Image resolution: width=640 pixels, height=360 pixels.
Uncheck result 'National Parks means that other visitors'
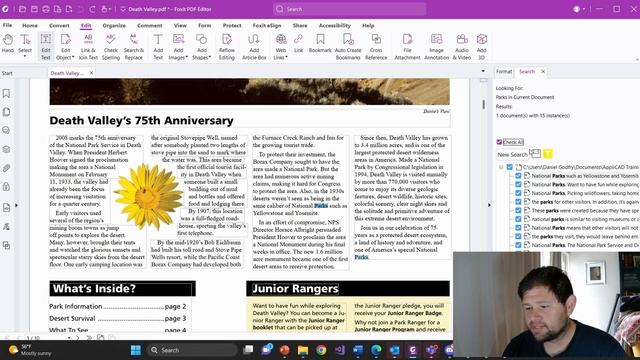point(518,228)
